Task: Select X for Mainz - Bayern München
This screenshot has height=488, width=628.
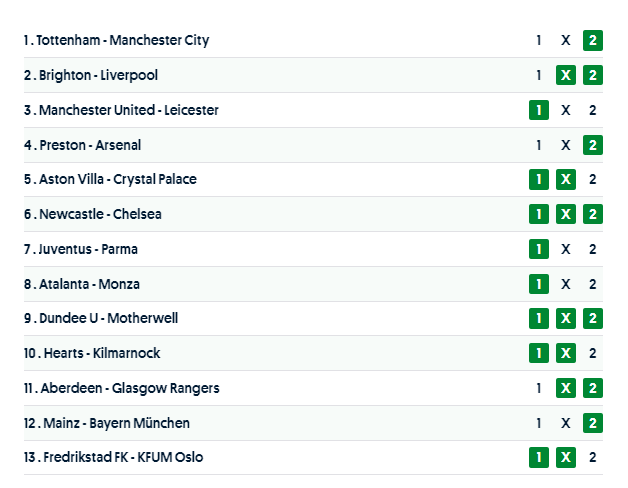Action: click(x=565, y=423)
